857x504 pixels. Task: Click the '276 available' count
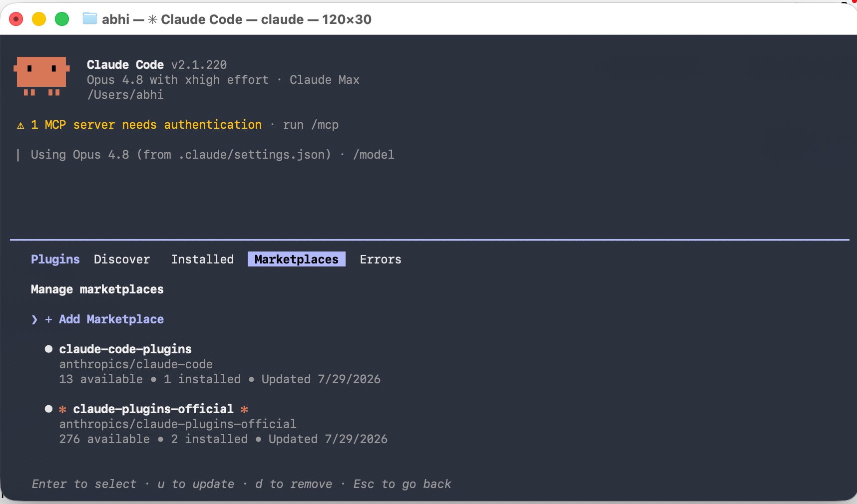(104, 439)
